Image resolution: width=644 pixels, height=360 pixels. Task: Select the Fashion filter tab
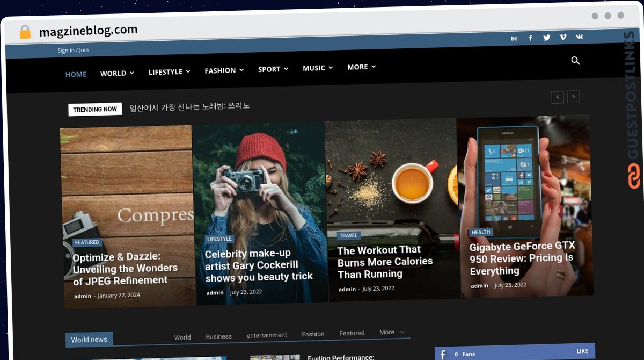[313, 334]
